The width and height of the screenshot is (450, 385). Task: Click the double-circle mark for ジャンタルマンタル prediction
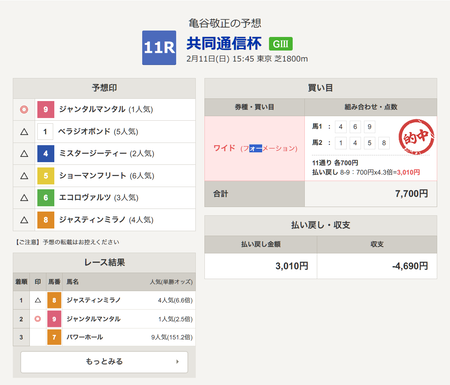click(x=24, y=109)
